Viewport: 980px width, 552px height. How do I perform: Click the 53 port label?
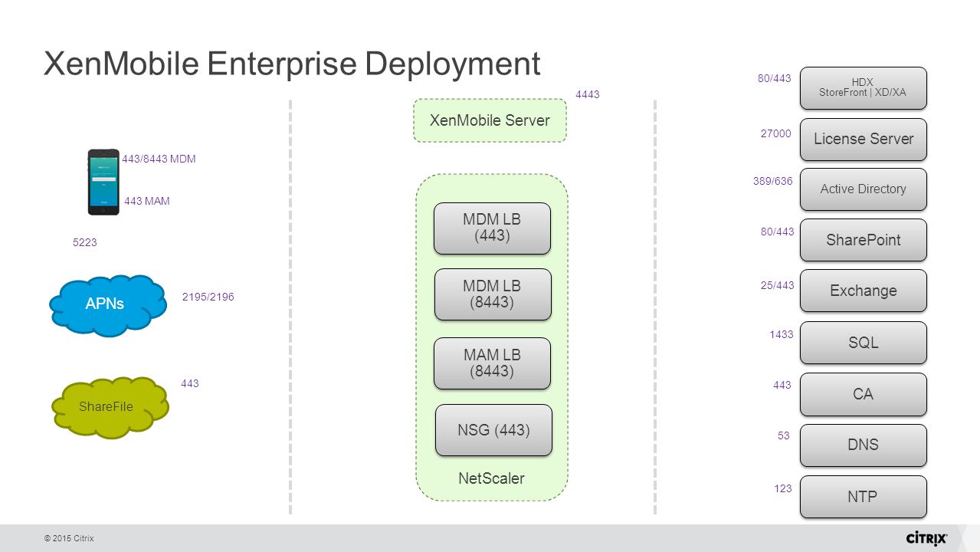(x=784, y=435)
